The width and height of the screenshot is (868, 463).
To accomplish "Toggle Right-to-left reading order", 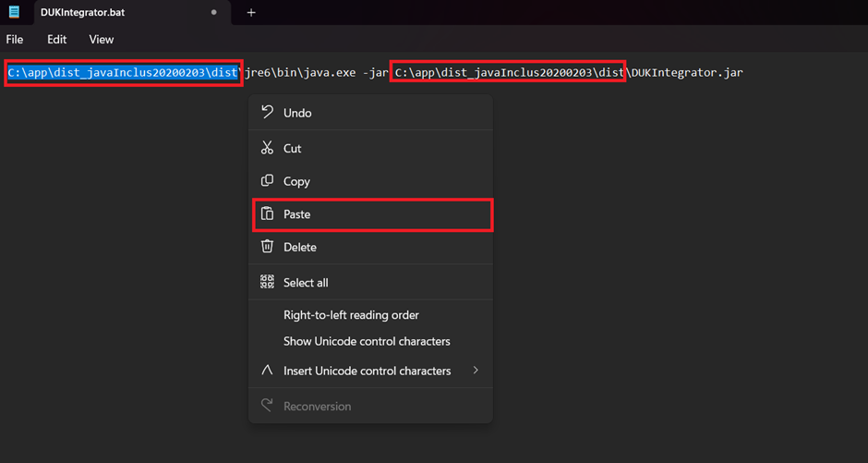I will (x=351, y=315).
